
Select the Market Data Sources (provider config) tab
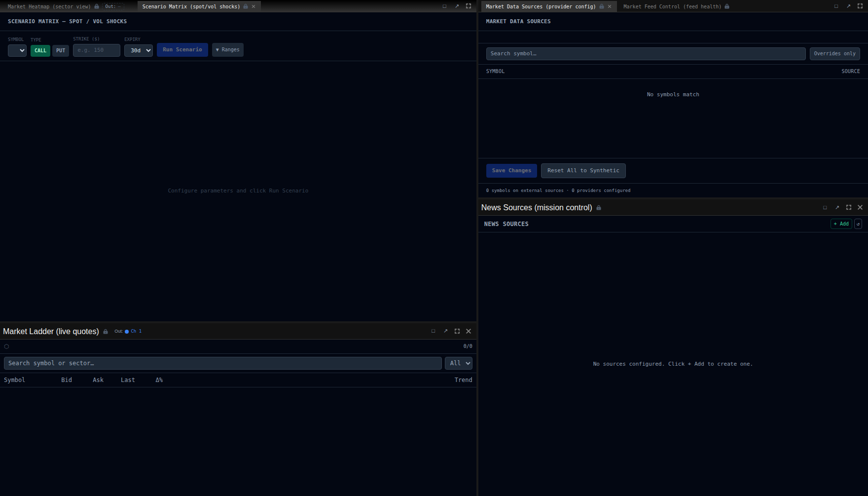click(x=541, y=6)
